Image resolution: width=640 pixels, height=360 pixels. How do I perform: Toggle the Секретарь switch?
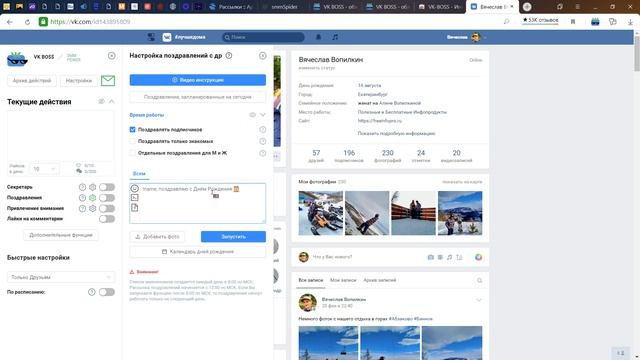(x=107, y=187)
